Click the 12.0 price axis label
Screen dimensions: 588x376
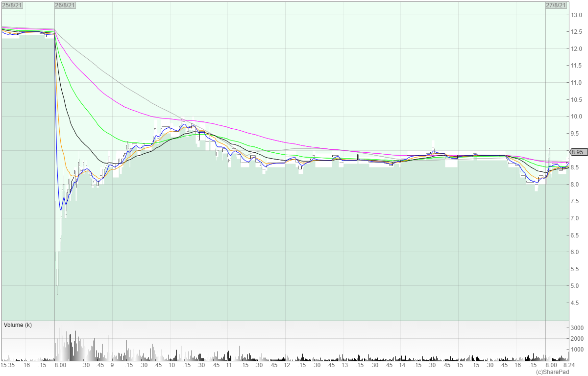coord(576,49)
